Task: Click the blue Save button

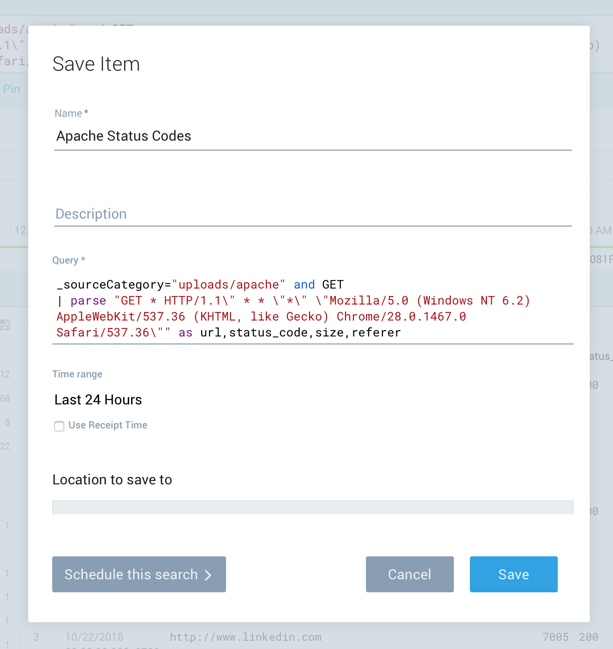Action: click(x=513, y=574)
